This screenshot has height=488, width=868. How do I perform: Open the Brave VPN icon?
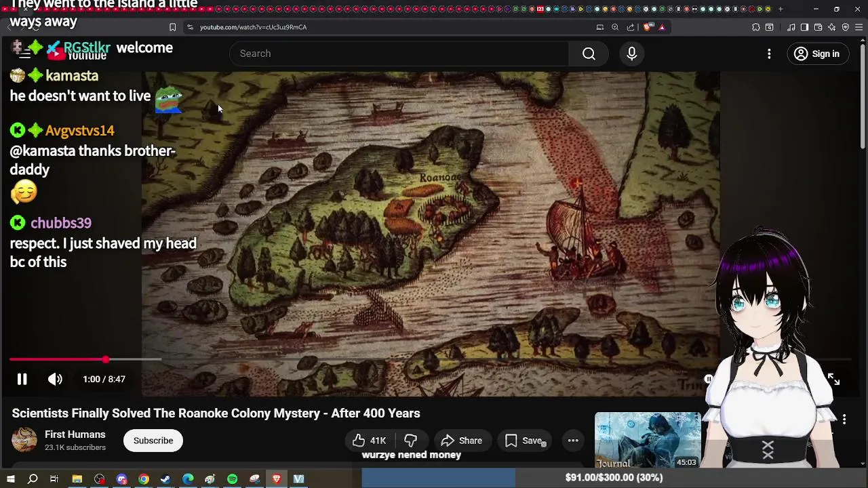(846, 27)
